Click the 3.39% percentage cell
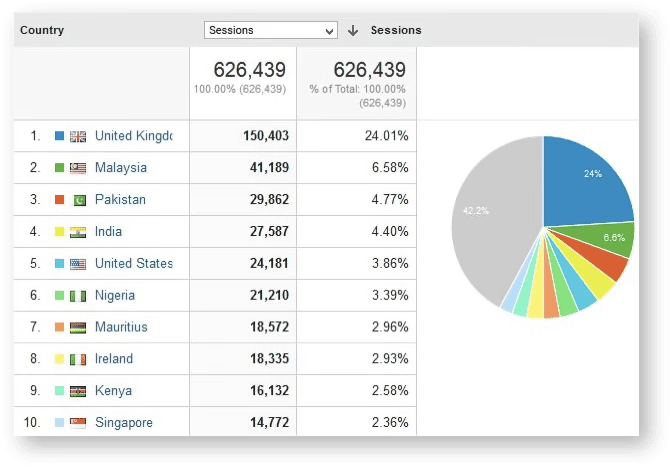 click(390, 295)
